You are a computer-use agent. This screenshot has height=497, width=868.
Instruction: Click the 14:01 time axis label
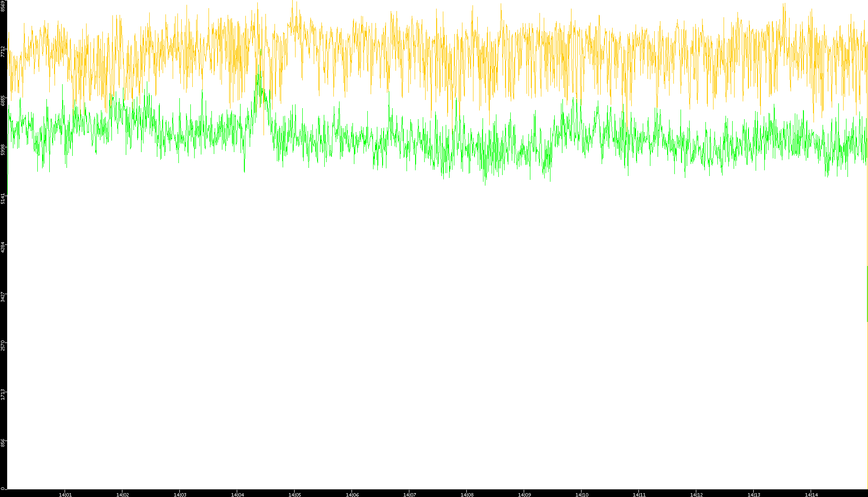(65, 495)
